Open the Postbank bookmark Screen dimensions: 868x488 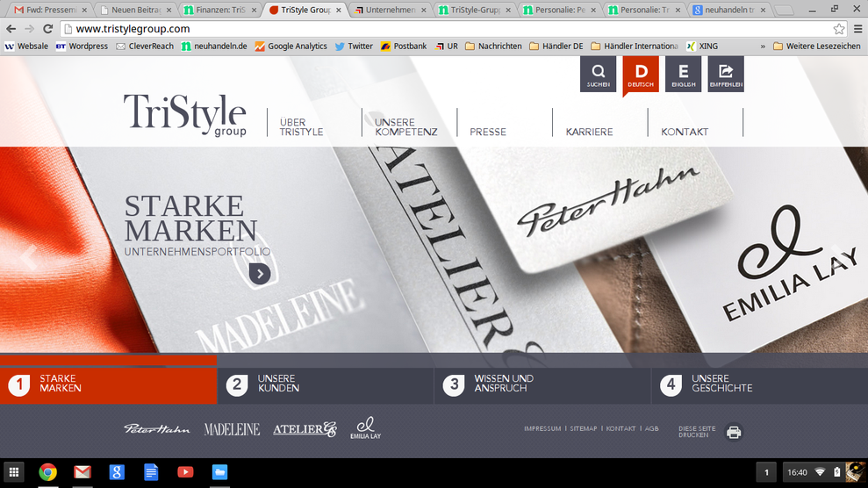pyautogui.click(x=404, y=47)
